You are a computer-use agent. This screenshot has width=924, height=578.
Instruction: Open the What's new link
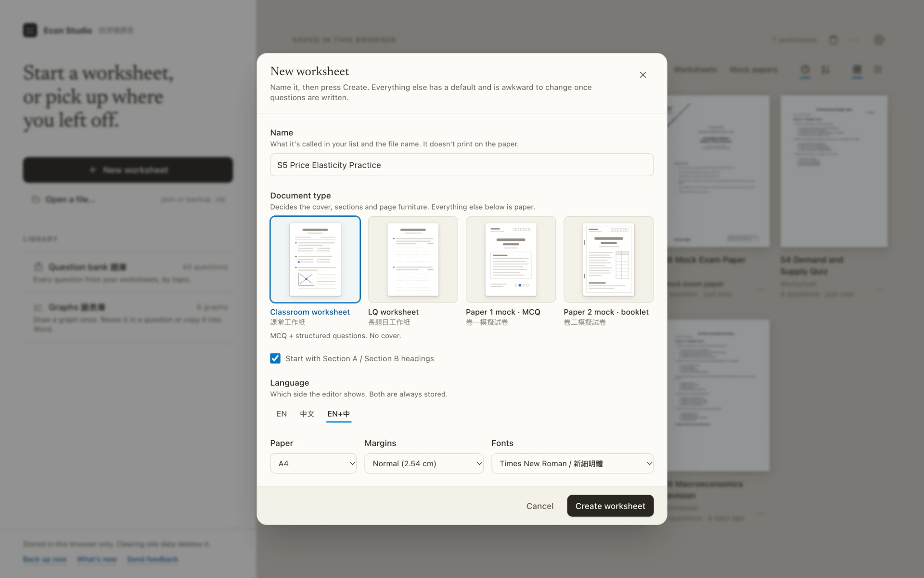97,559
